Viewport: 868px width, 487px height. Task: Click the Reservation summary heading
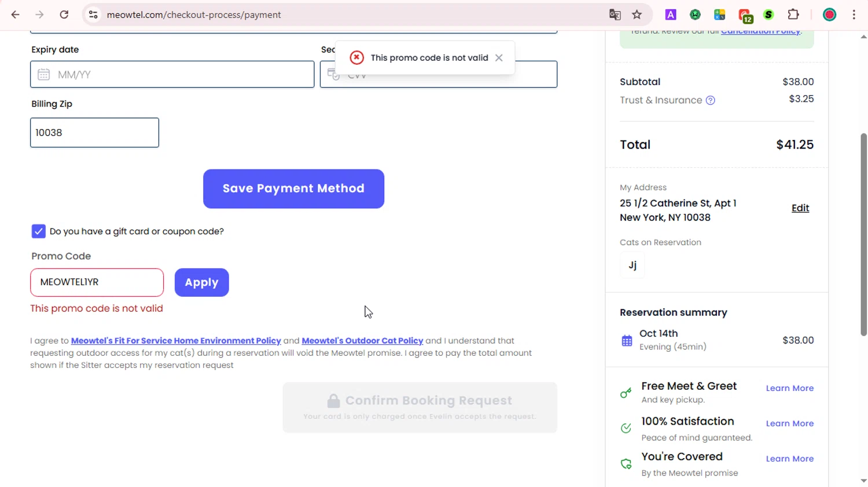[674, 312]
